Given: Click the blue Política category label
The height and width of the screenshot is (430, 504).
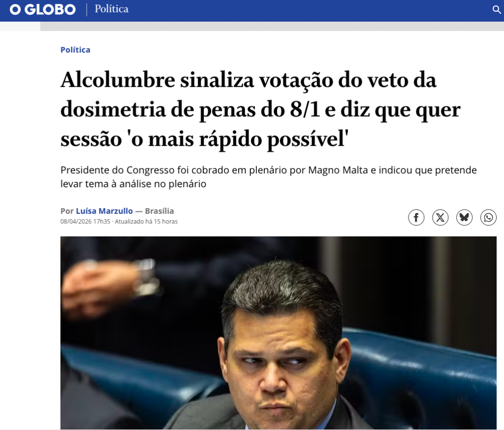Looking at the screenshot, I should 75,50.
